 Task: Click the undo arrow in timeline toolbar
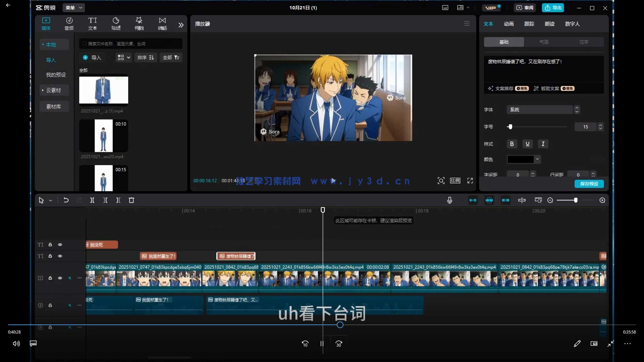[66, 200]
